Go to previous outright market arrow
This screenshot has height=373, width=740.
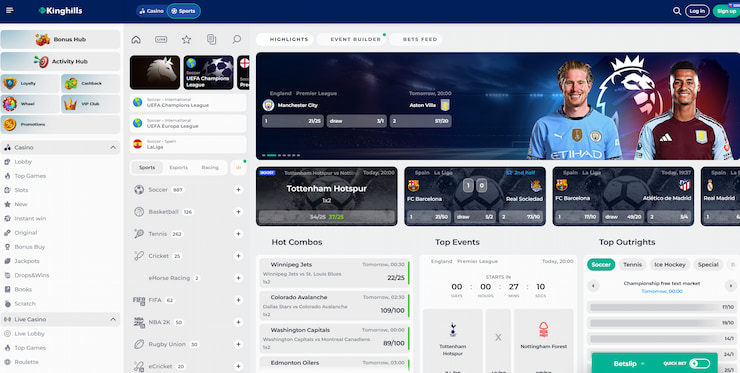(593, 286)
